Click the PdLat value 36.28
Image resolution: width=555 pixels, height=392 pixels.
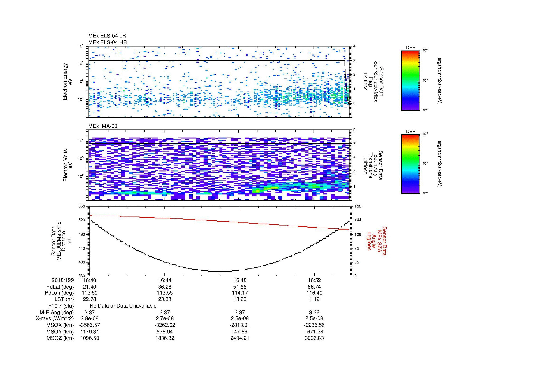165,287
